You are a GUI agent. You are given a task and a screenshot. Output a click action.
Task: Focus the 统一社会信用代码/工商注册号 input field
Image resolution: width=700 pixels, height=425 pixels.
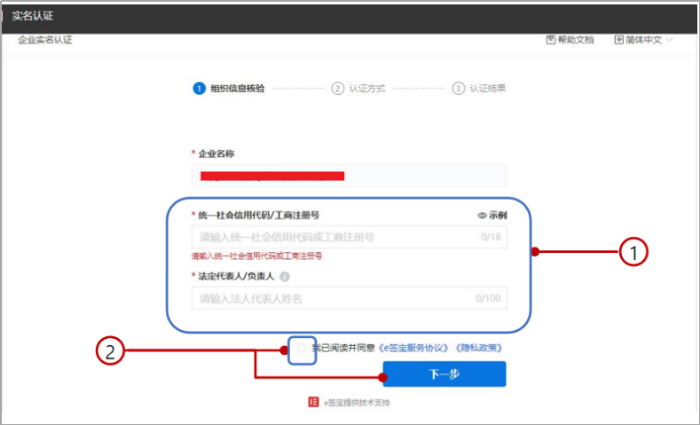point(349,237)
